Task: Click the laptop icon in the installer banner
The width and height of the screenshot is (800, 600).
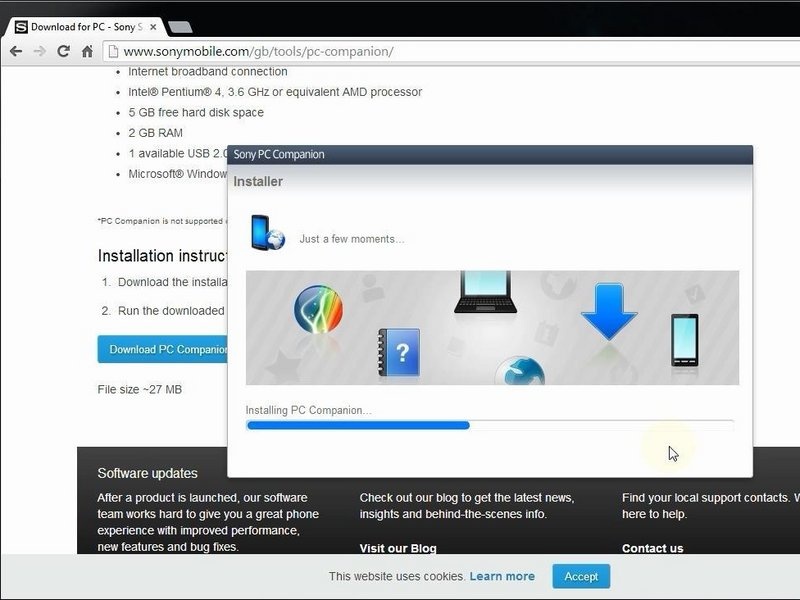Action: point(485,292)
